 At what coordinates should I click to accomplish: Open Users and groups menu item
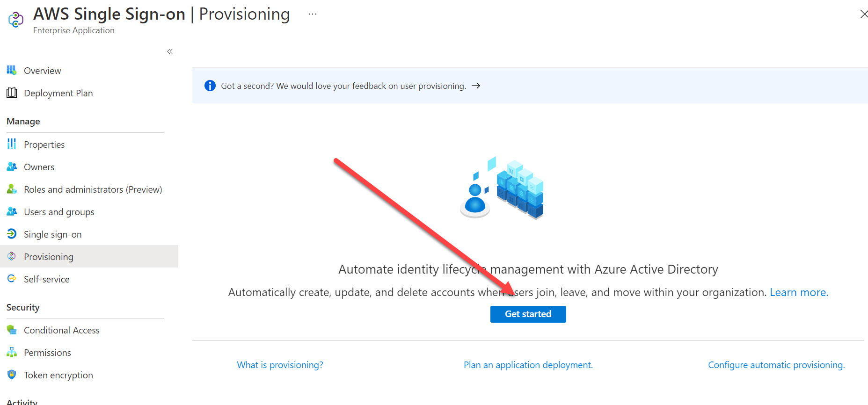point(59,212)
